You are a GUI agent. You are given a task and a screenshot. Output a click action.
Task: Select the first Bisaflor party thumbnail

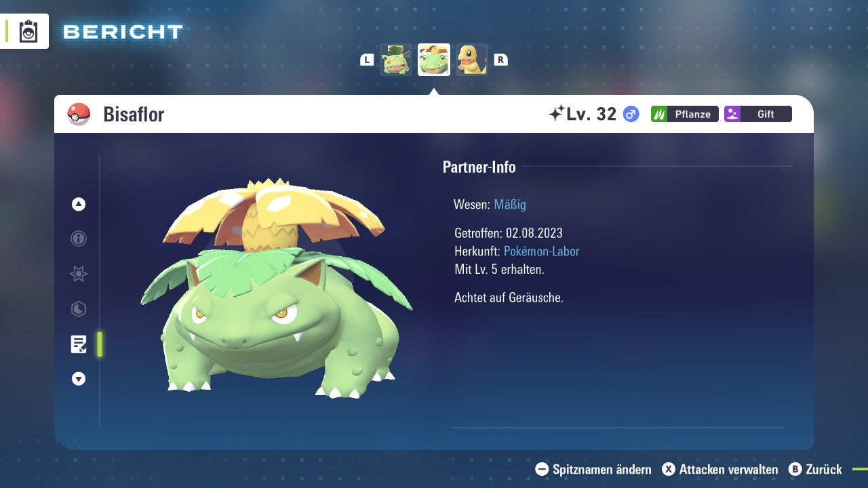coord(396,60)
